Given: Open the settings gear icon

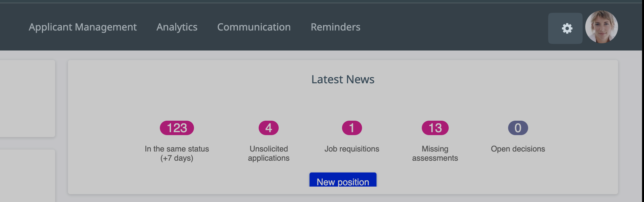Looking at the screenshot, I should coord(567,28).
